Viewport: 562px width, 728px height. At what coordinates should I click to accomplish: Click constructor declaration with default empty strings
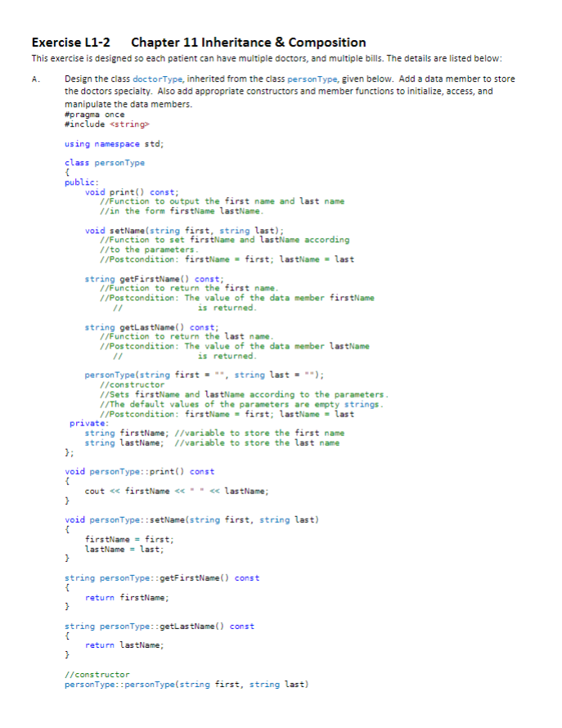pos(205,375)
